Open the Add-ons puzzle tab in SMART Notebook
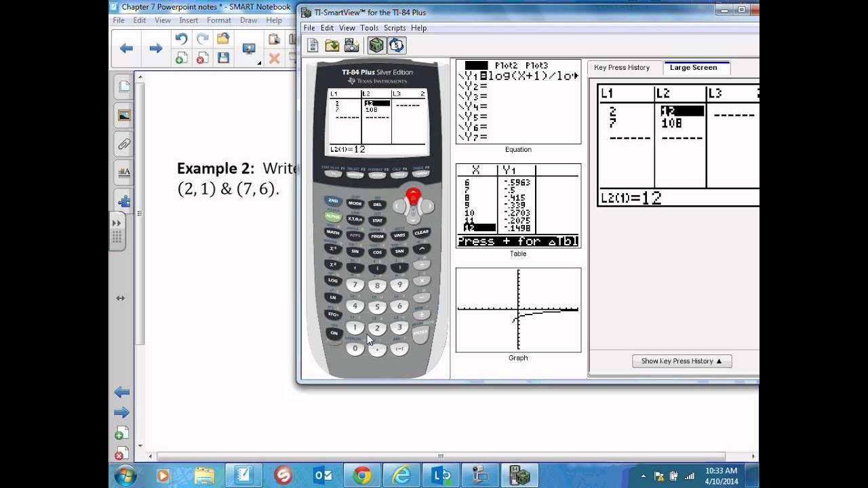 pyautogui.click(x=124, y=201)
